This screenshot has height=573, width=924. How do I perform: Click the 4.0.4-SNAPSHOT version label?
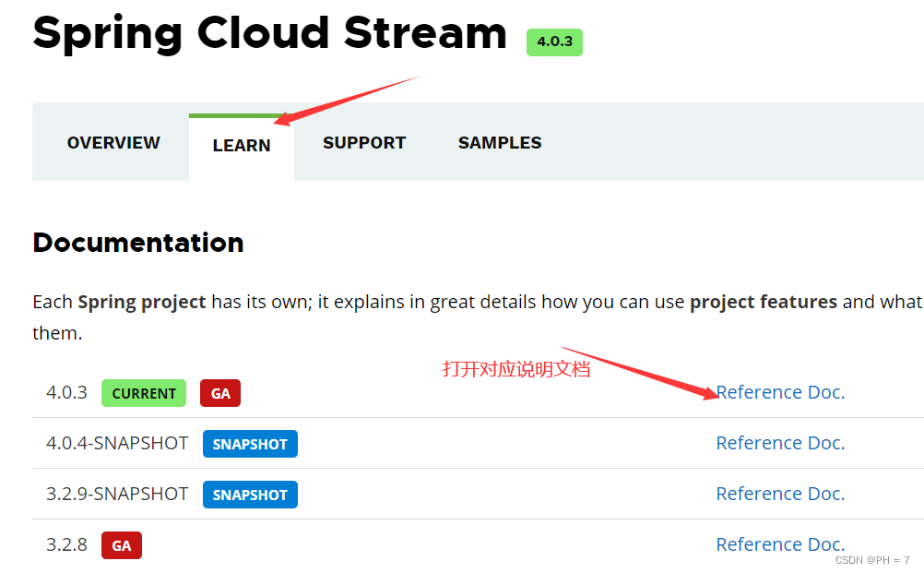pyautogui.click(x=117, y=443)
